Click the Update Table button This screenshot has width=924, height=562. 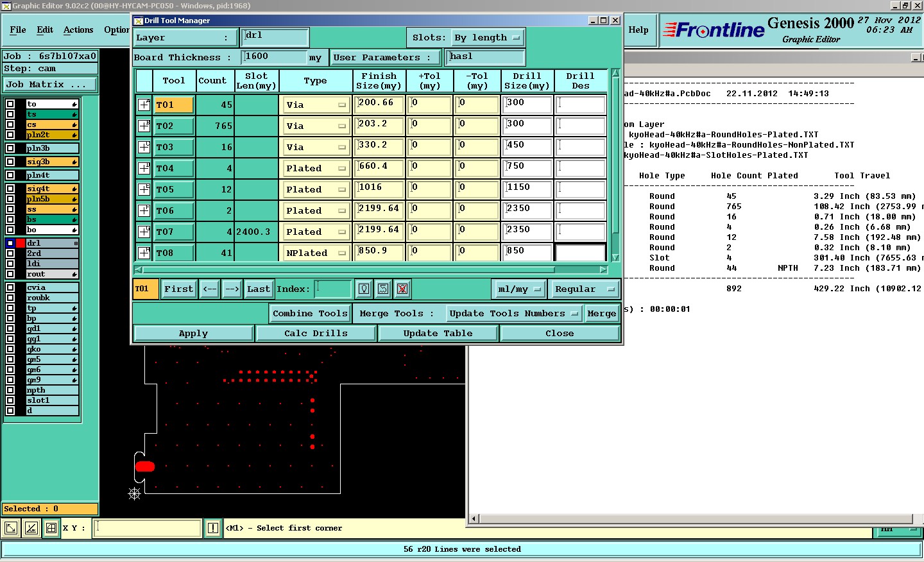438,333
